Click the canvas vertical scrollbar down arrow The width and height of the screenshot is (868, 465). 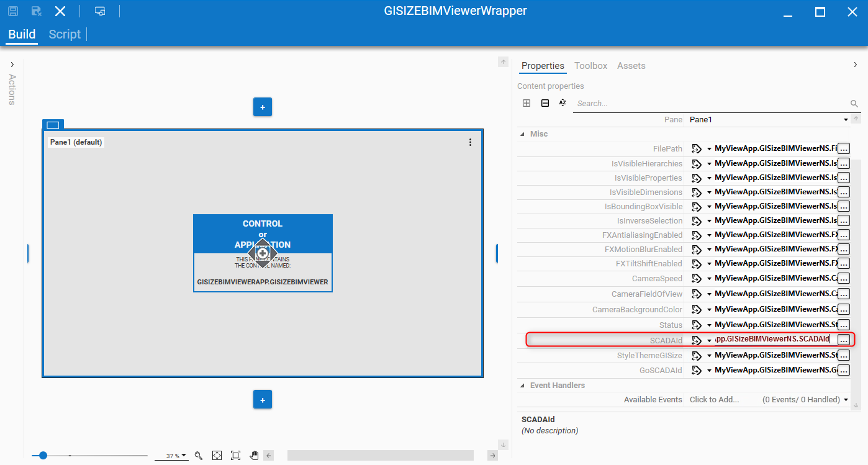504,445
